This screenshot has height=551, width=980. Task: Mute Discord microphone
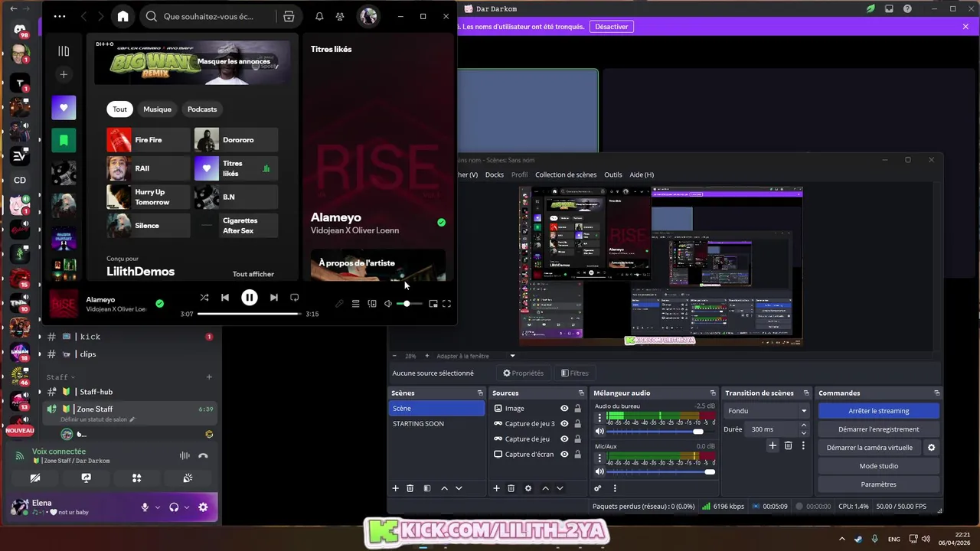[x=145, y=507]
